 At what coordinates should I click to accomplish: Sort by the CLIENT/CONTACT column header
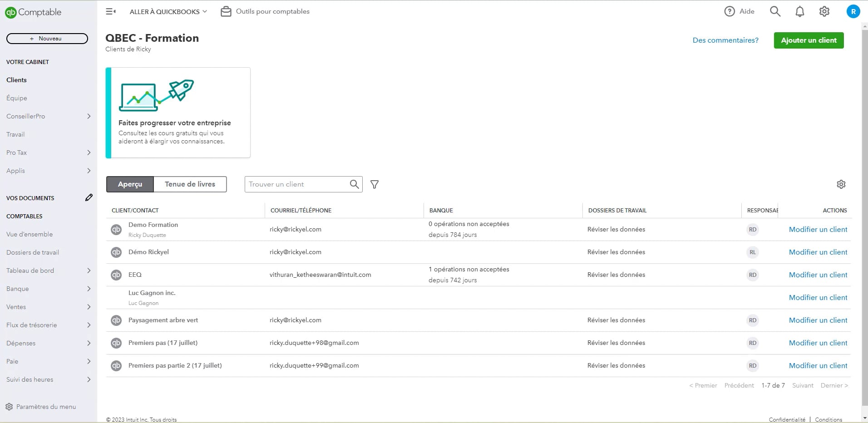(135, 210)
